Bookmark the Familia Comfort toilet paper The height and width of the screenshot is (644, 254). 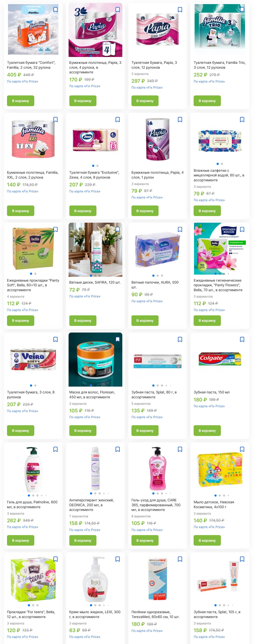click(55, 10)
